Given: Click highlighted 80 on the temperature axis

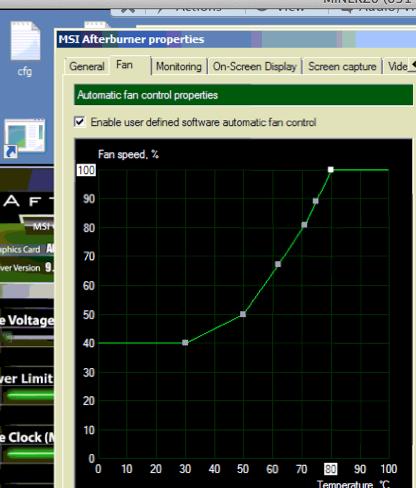Looking at the screenshot, I should [330, 469].
